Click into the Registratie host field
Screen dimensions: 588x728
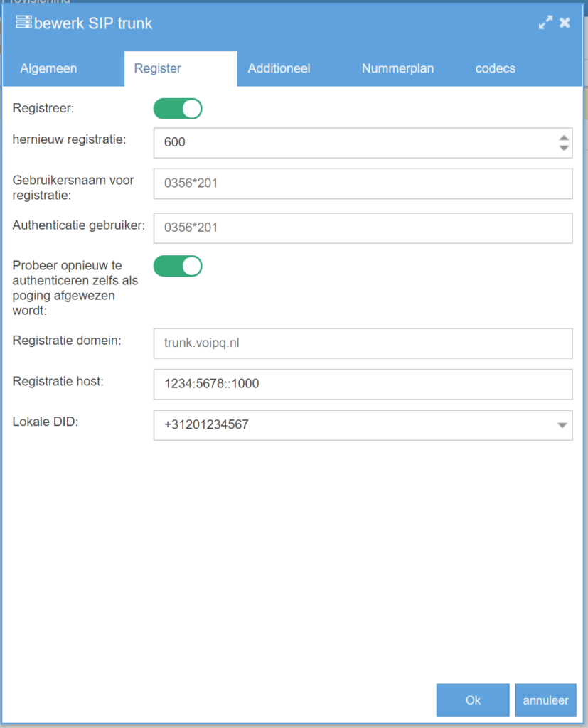[x=363, y=385]
